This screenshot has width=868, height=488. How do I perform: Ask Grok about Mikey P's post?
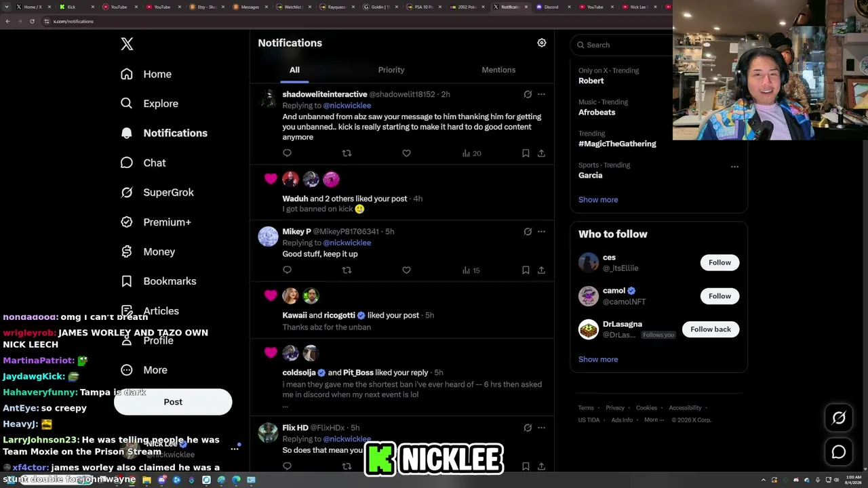tap(528, 231)
